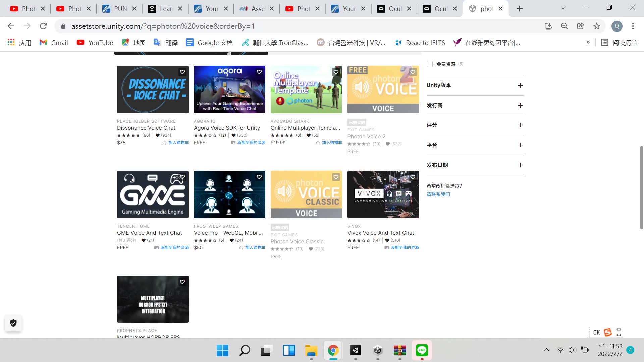
Task: Open Task View on the taskbar
Action: 267,351
